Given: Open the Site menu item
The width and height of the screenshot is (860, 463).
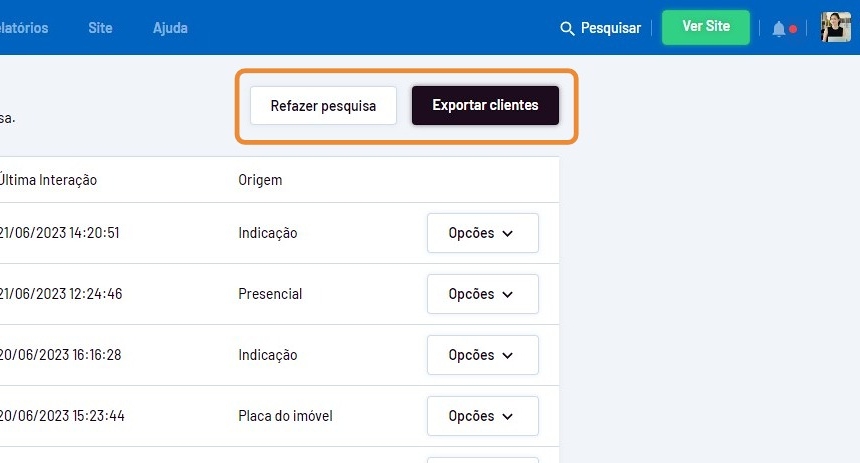Looking at the screenshot, I should point(100,28).
